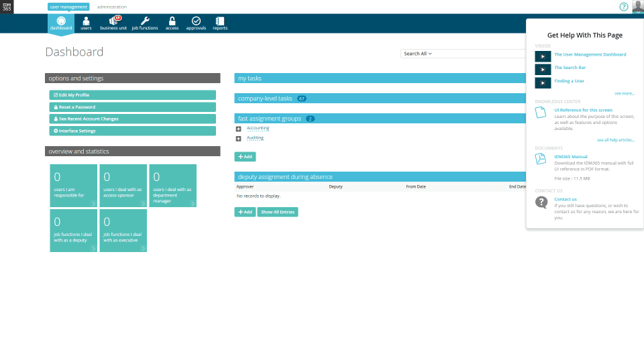Switch to the administration tab
The width and height of the screenshot is (644, 362).
pyautogui.click(x=112, y=7)
